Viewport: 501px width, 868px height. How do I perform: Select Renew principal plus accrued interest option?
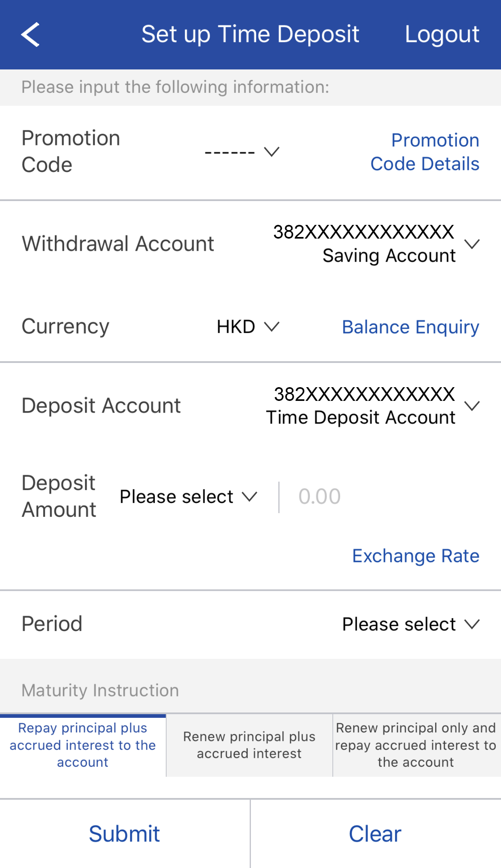pos(249,745)
